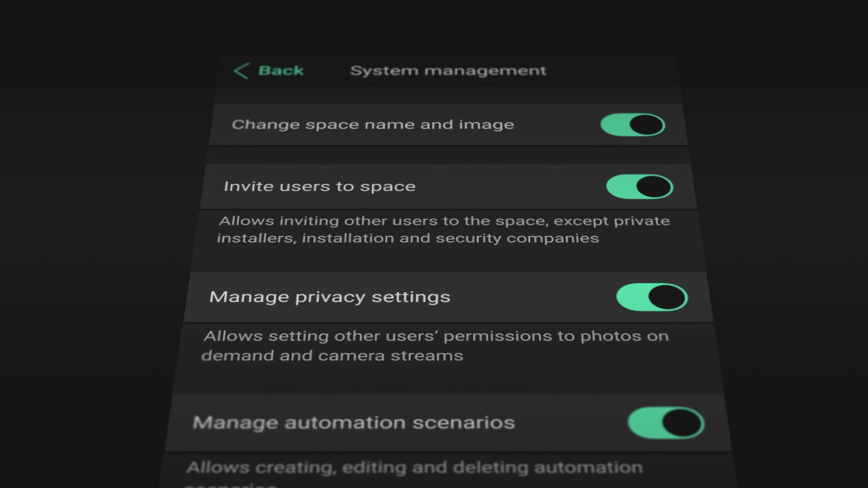
Task: Tap the Manage automation scenarios switch track
Action: click(665, 422)
